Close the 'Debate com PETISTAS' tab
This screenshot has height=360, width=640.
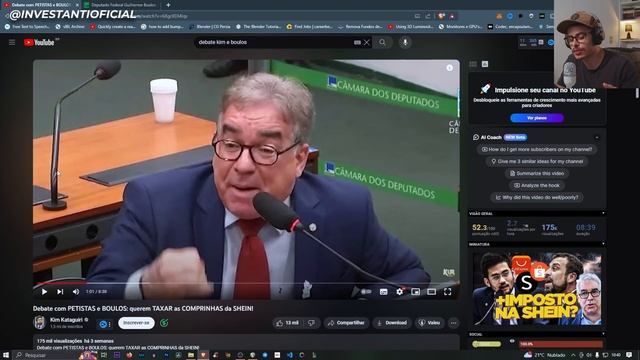pyautogui.click(x=77, y=5)
